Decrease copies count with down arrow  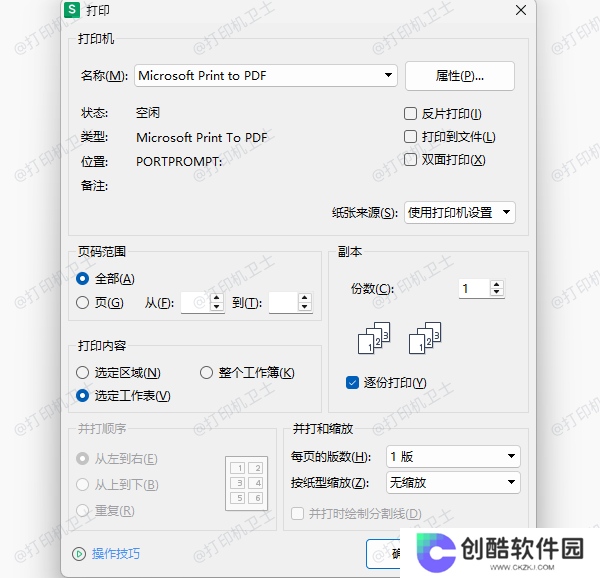coord(496,293)
